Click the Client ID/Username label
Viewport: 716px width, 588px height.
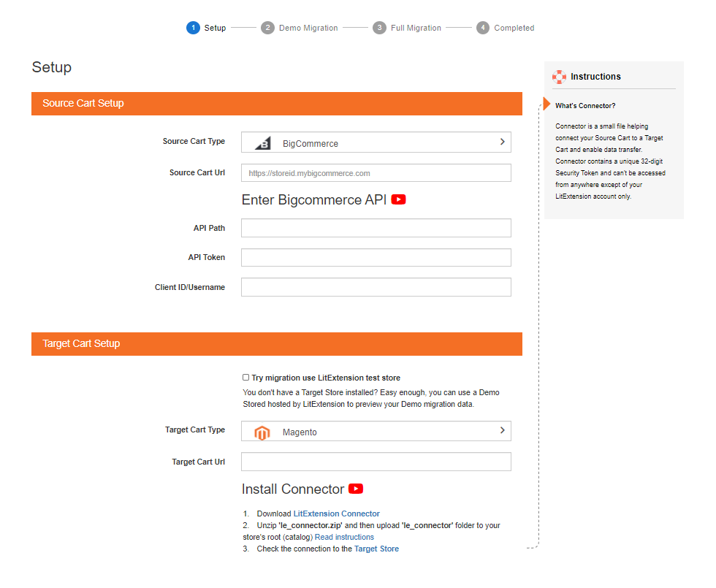tap(189, 287)
